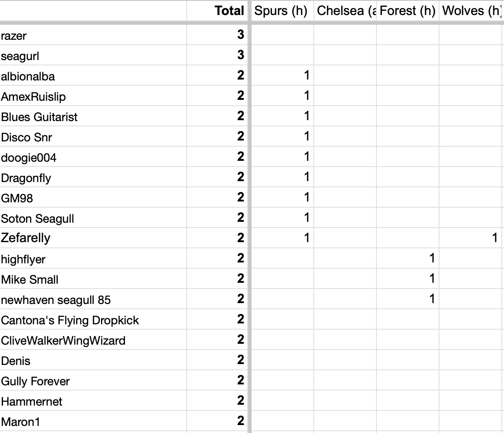Click the CliveWalkerWingWizard name cell
Image resolution: width=504 pixels, height=433 pixels.
[x=93, y=340]
